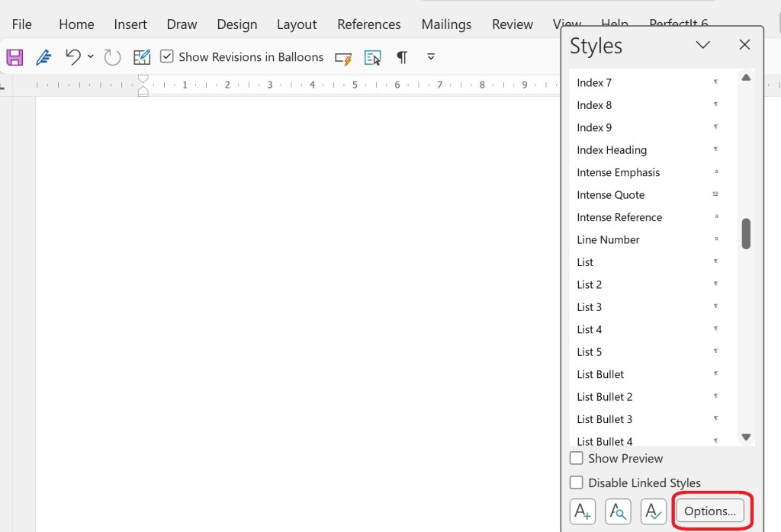Open the Styles pane options chevron
This screenshot has height=532, width=781.
click(702, 45)
